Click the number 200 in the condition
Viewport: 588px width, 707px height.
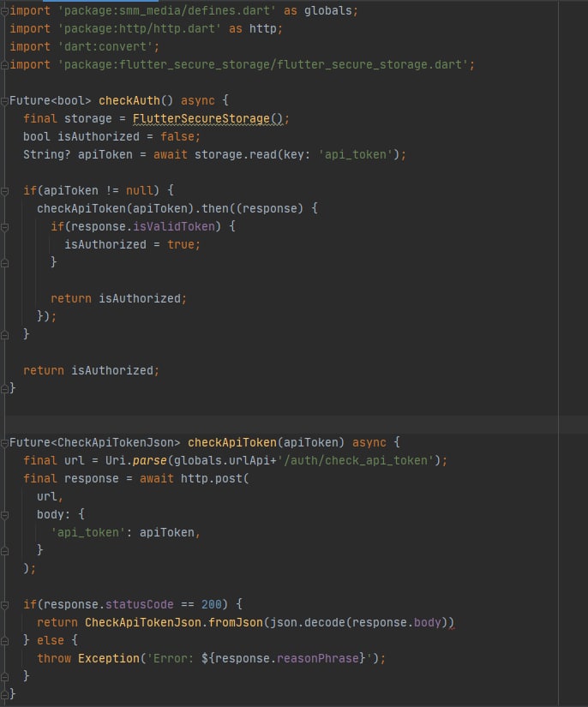click(x=212, y=604)
